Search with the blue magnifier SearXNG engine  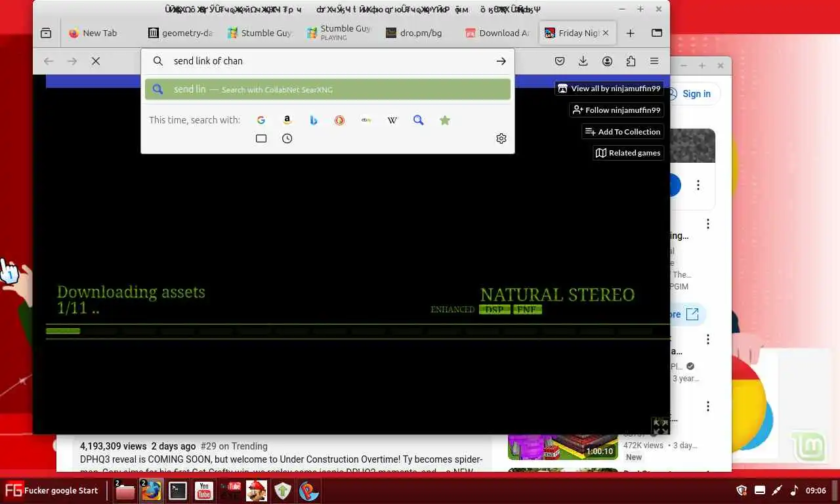pyautogui.click(x=419, y=120)
